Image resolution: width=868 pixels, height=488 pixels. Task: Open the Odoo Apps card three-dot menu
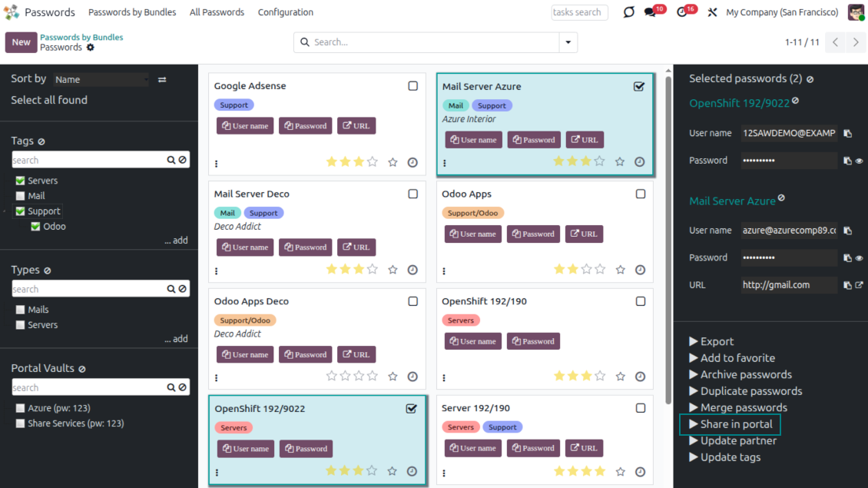(x=444, y=271)
